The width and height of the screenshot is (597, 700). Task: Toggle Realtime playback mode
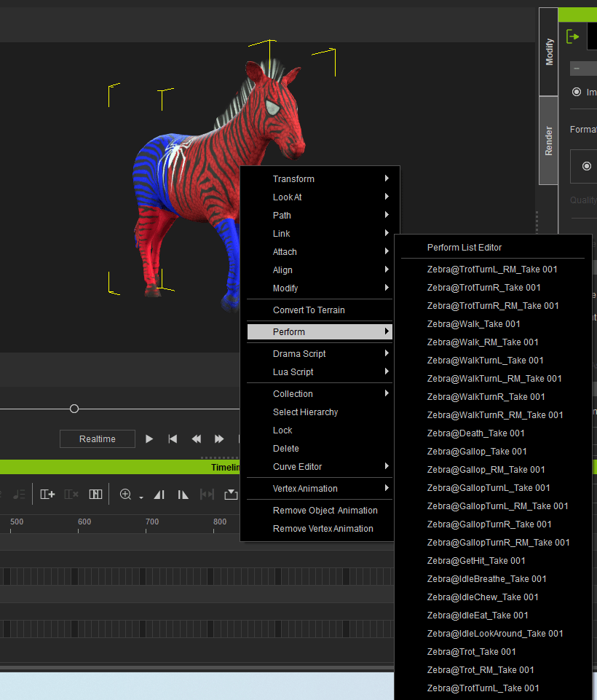97,439
